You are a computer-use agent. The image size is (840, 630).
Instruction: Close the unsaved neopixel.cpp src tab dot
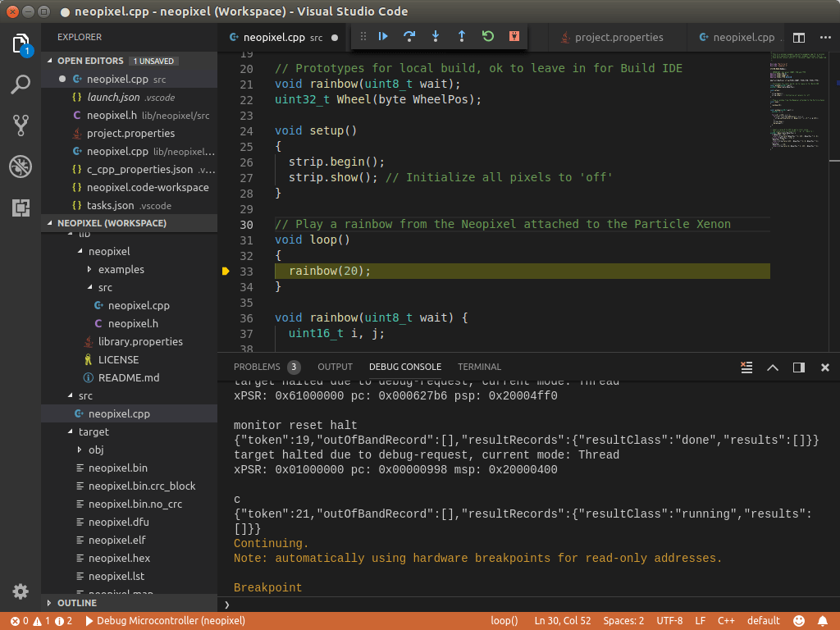[335, 38]
